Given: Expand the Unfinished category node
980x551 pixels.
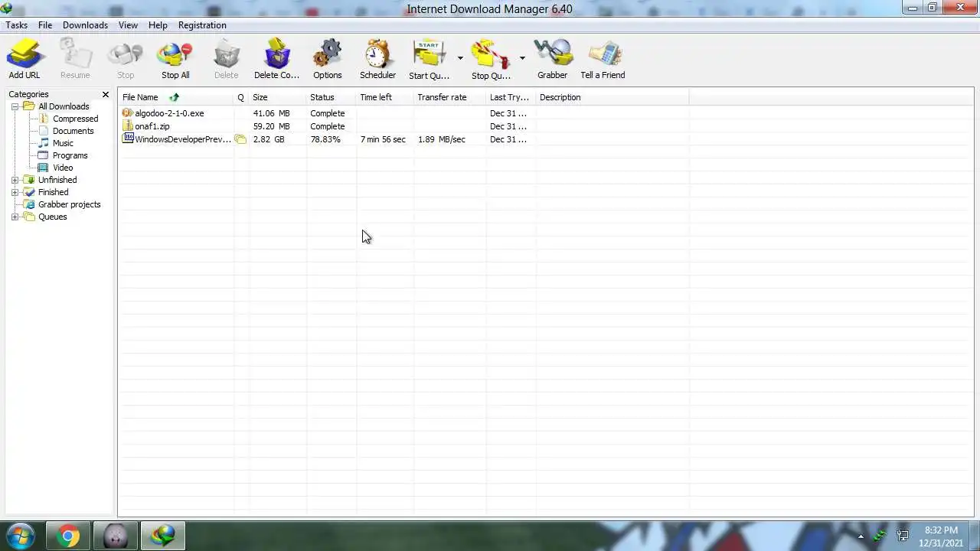Looking at the screenshot, I should coord(15,180).
